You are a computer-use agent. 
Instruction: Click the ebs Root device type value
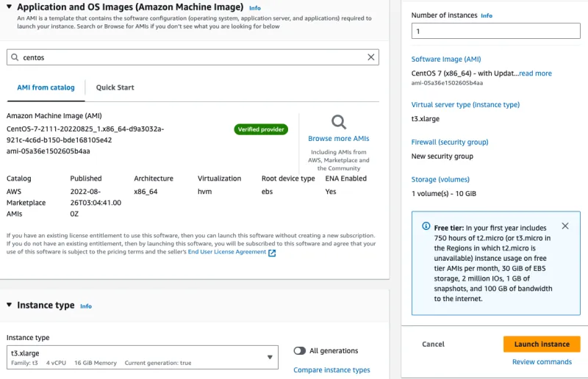pos(267,192)
